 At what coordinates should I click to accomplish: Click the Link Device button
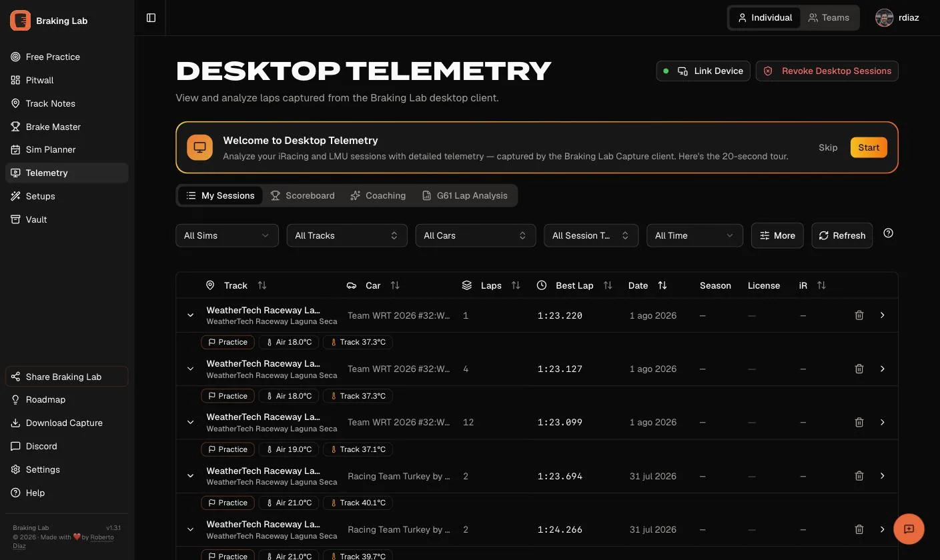point(703,71)
